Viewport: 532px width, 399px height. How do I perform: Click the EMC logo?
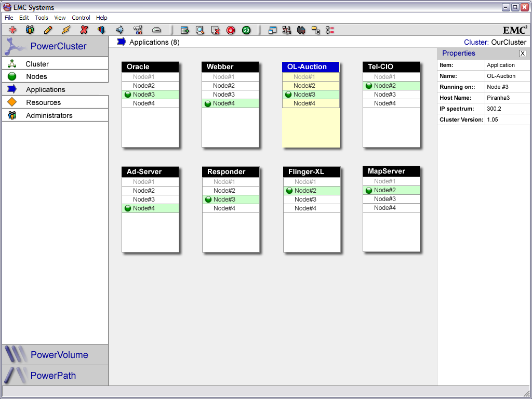point(515,30)
